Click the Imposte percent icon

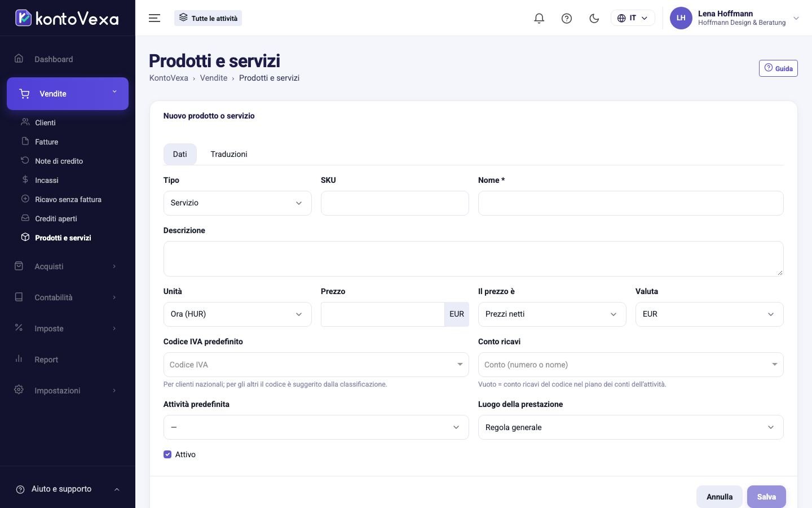pos(19,327)
